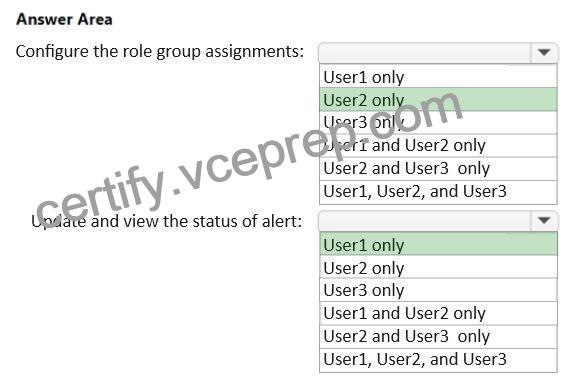Select 'User1 only' under role group assignments
Screen dimensions: 567x386
coord(438,76)
